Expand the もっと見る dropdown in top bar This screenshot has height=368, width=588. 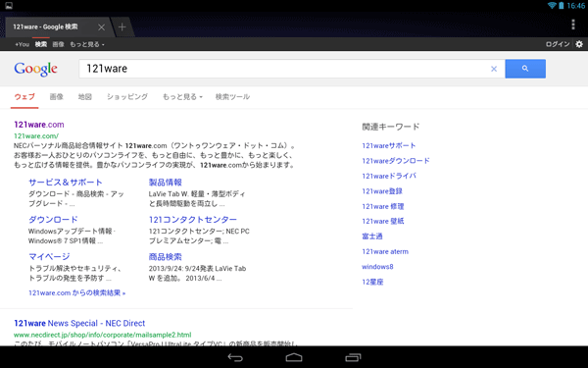[x=87, y=44]
